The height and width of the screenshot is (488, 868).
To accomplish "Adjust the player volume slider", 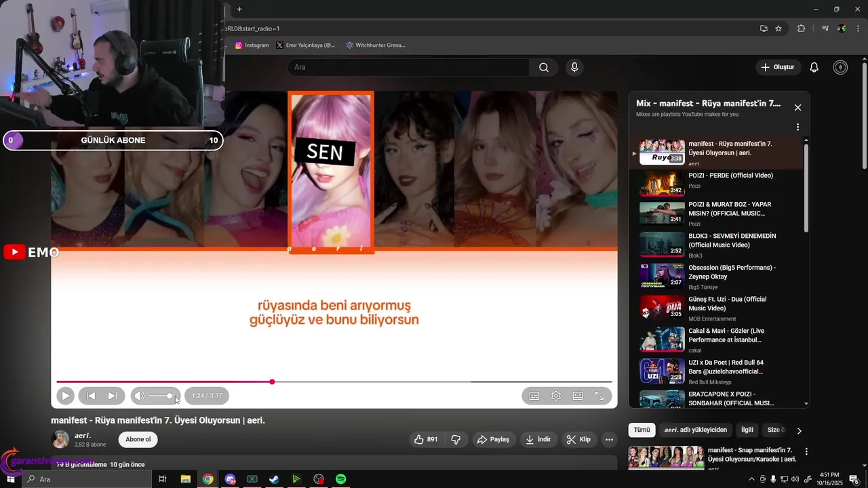I will (x=161, y=396).
